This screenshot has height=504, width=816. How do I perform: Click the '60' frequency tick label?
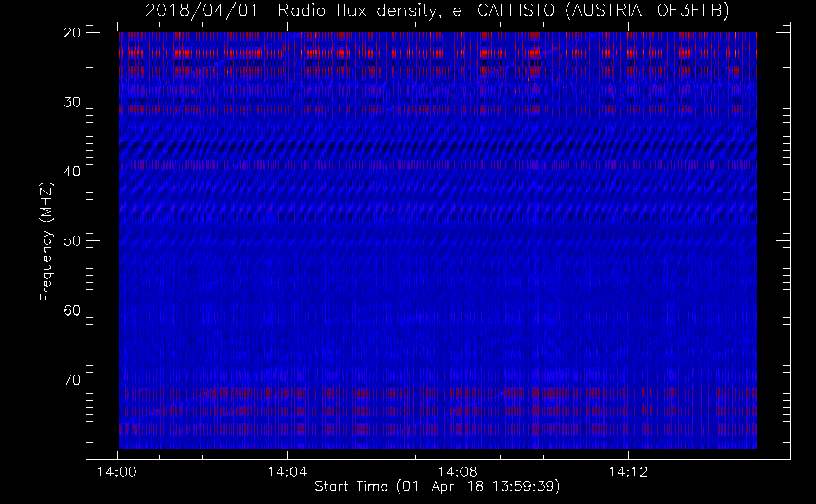(73, 310)
